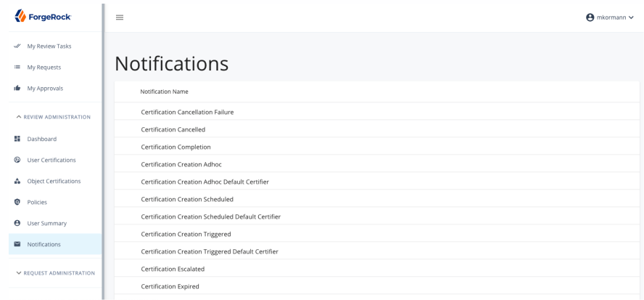Click the User Certifications globe icon
The image size is (644, 300).
tap(17, 160)
